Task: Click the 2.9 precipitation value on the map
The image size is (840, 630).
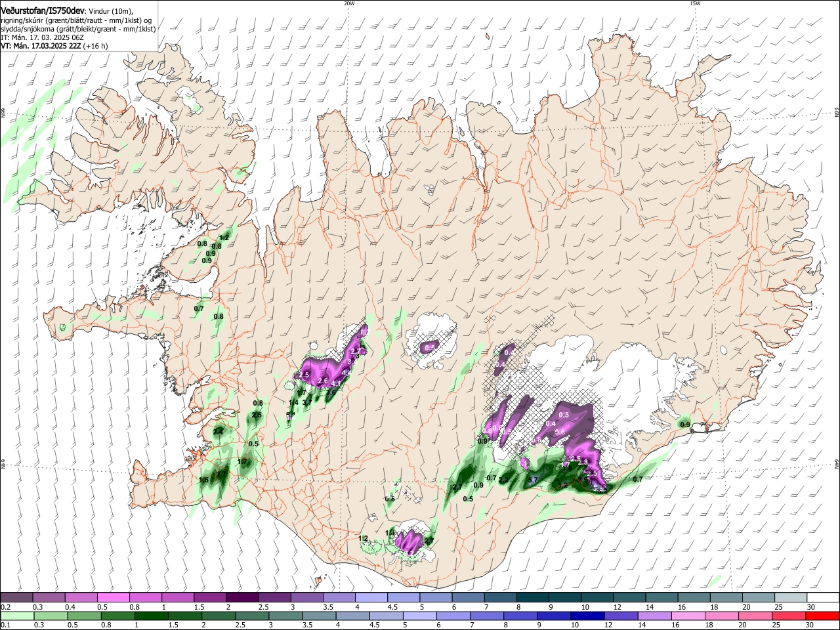Action: (583, 479)
